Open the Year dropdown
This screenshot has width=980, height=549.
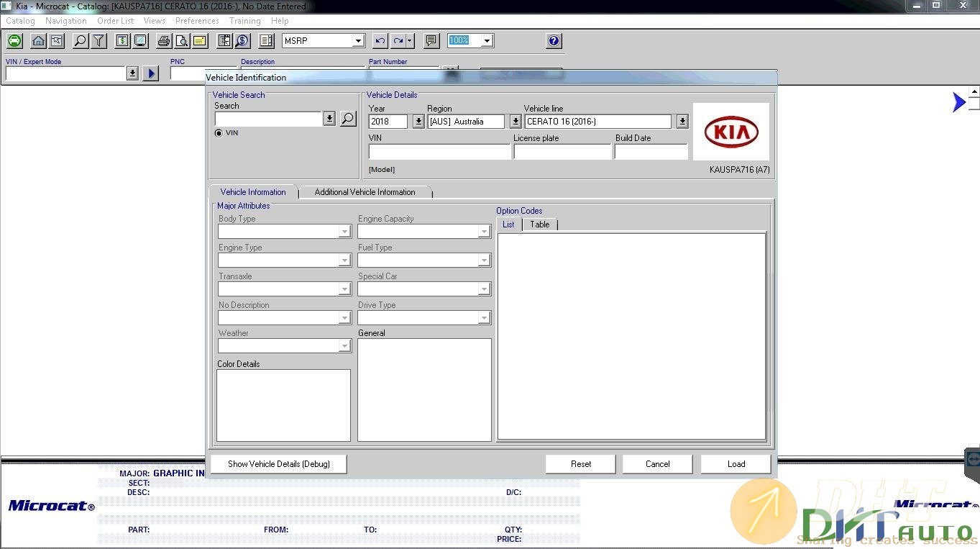(x=418, y=122)
